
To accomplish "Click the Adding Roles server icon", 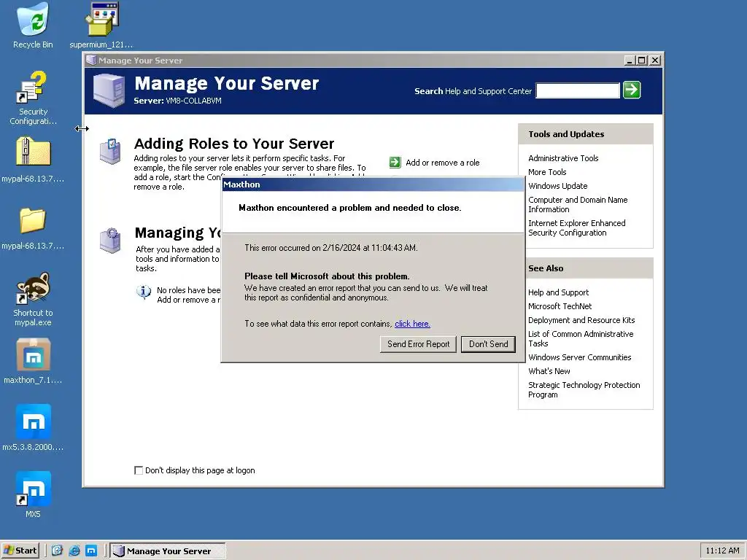I will point(110,152).
